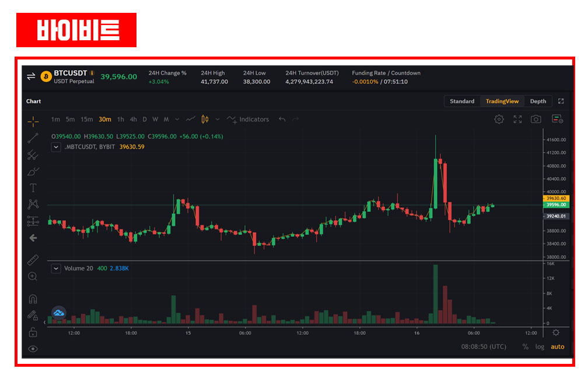Image resolution: width=588 pixels, height=379 pixels.
Task: Take a chart snapshot with camera icon
Action: click(536, 119)
